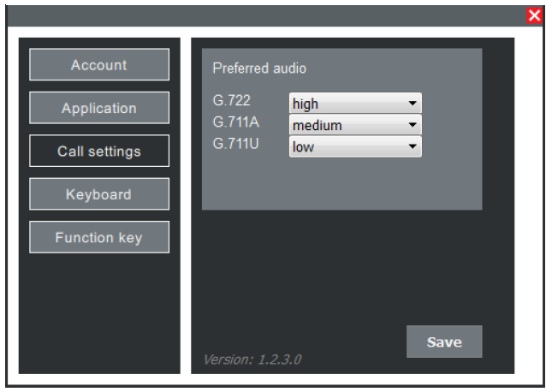Click the G.711A codec label

point(235,122)
